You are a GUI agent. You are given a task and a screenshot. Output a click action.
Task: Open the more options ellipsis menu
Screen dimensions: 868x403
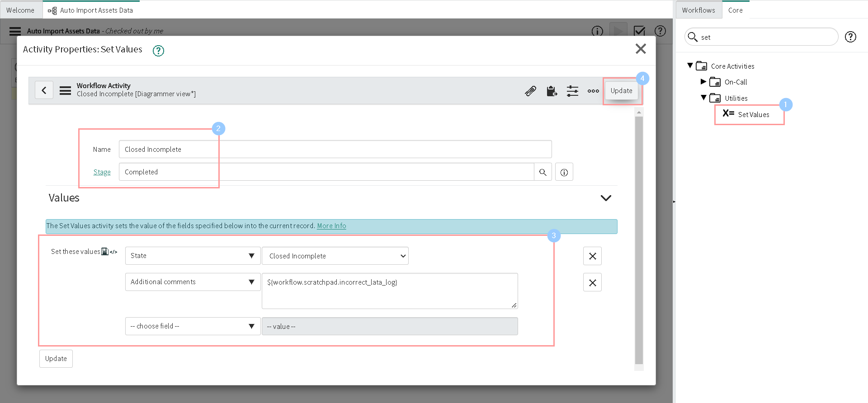coord(593,91)
